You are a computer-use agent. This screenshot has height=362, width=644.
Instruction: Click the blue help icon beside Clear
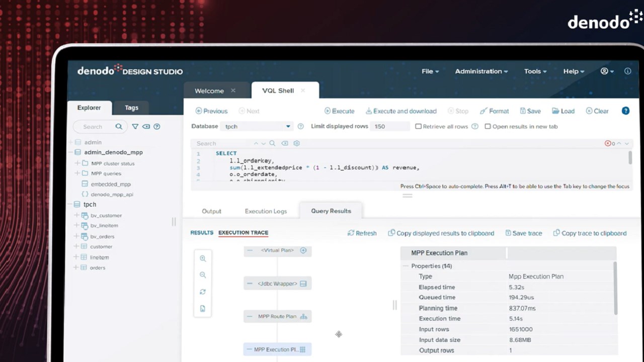click(x=625, y=111)
